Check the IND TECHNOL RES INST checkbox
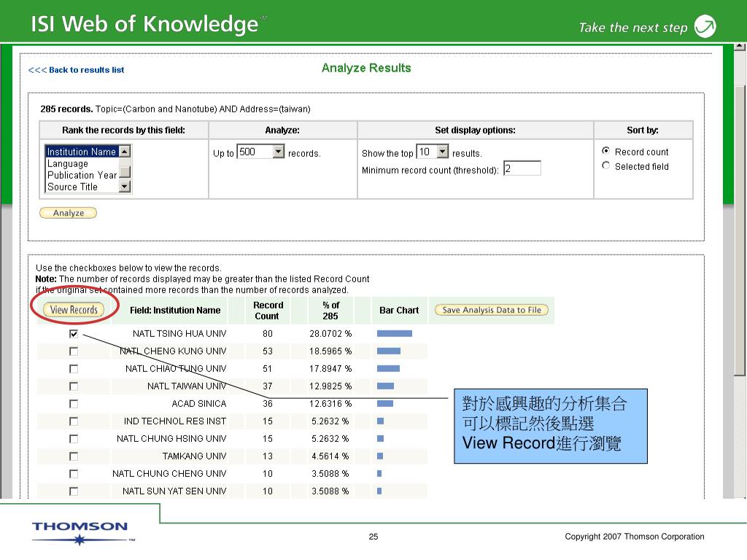Screen dimensions: 747x560 click(x=74, y=421)
